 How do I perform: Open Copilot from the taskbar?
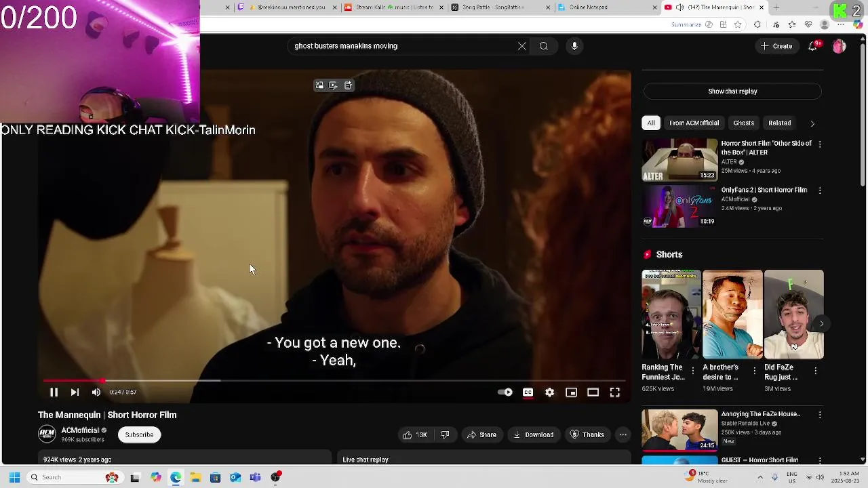[x=155, y=477]
